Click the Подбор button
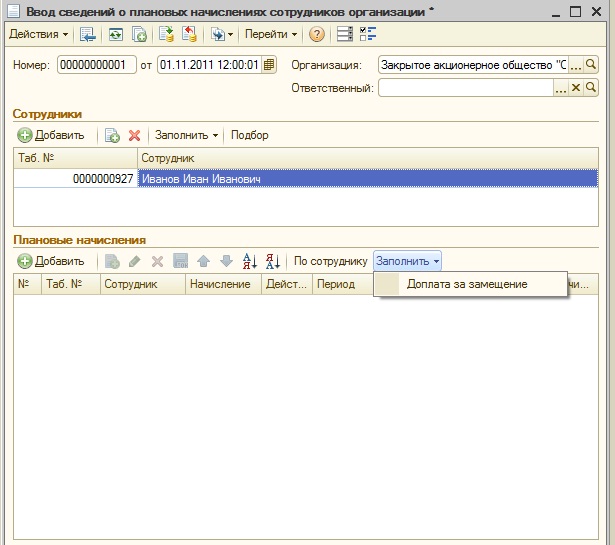This screenshot has width=615, height=545. coord(250,135)
